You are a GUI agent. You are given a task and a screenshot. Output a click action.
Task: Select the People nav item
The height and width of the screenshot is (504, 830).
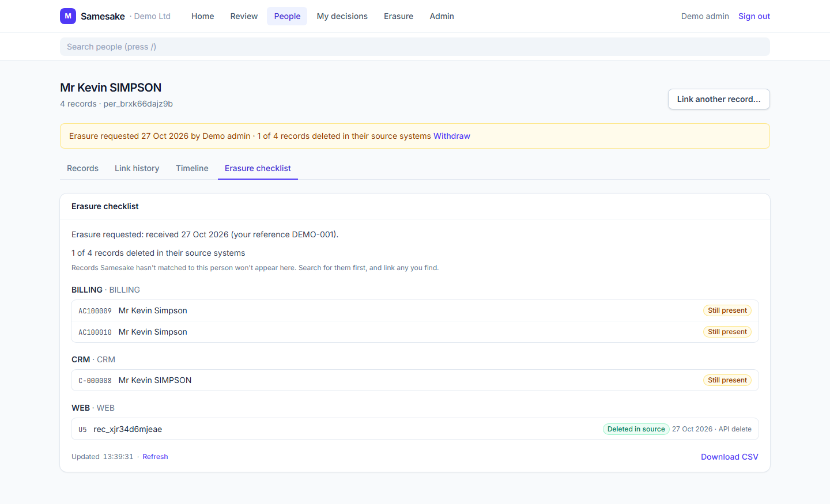click(287, 16)
